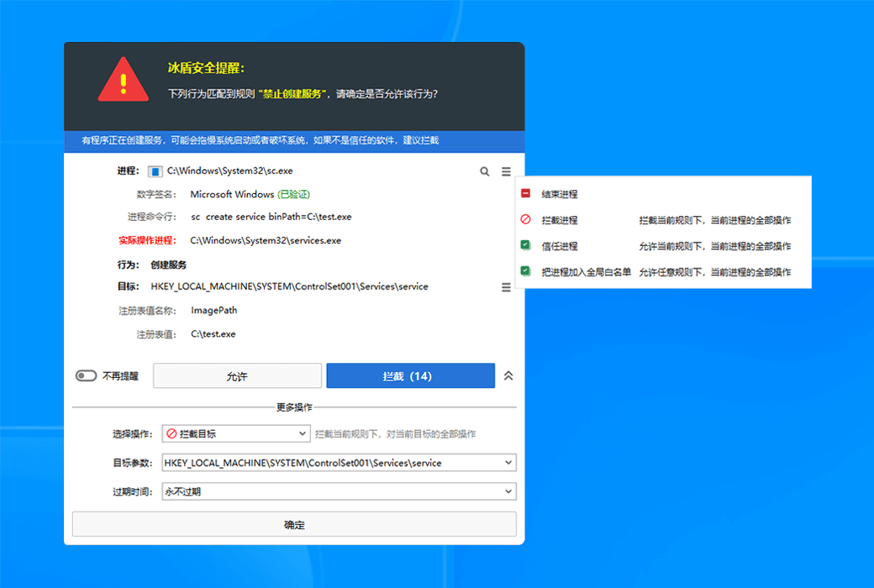The image size is (874, 588).
Task: Click the red warning triangle icon
Action: [x=124, y=81]
